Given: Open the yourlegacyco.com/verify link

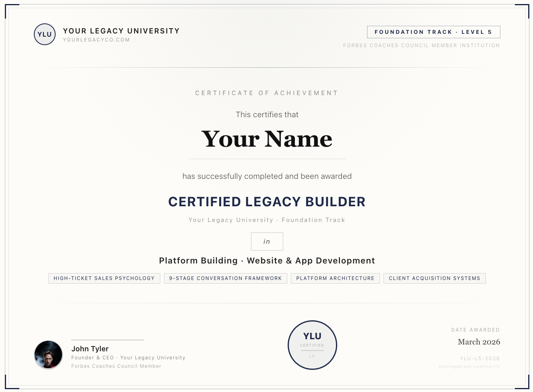Looking at the screenshot, I should 469,367.
